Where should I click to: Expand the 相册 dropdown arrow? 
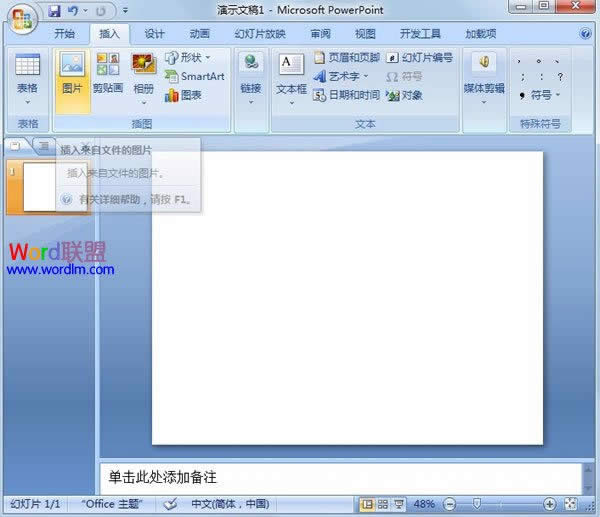point(143,103)
